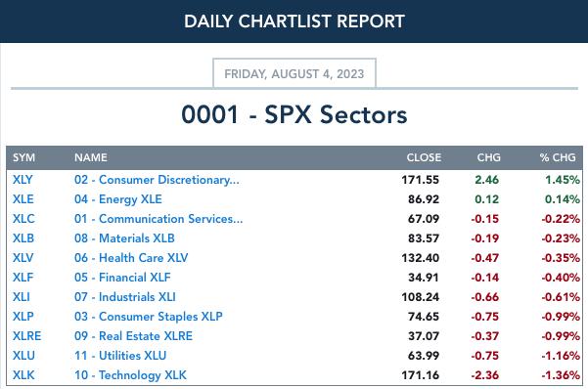This screenshot has width=588, height=389.
Task: Select the XLRE ticker symbol
Action: coord(26,336)
